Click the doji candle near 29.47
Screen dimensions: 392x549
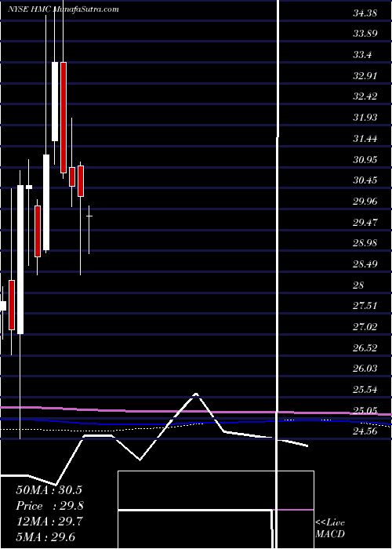tap(89, 216)
